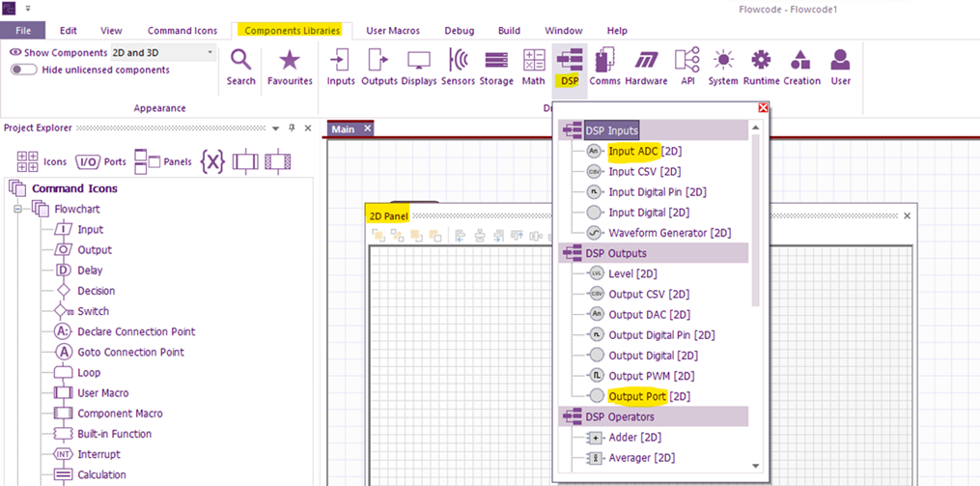Screen dimensions: 980x486
Task: Show Ports view in Project Explorer
Action: 100,162
